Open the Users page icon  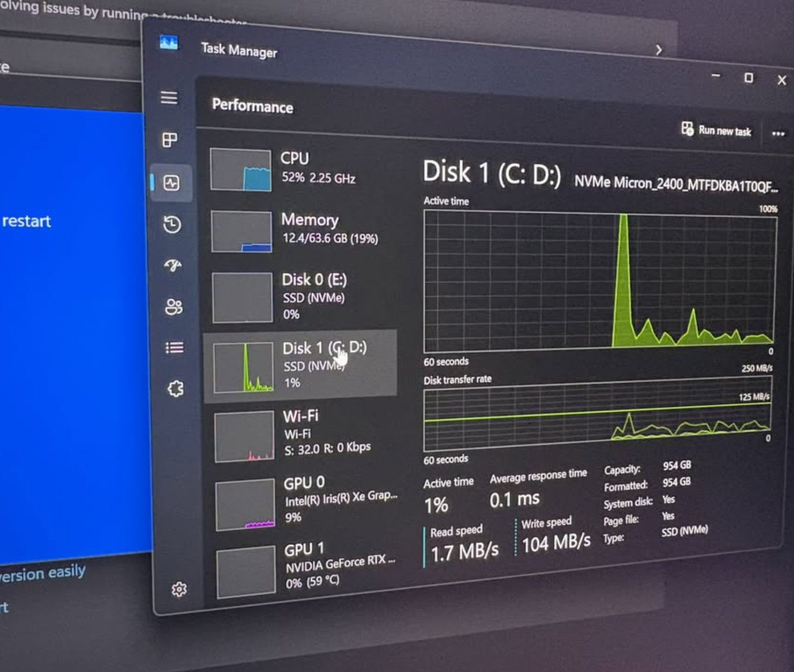(174, 307)
